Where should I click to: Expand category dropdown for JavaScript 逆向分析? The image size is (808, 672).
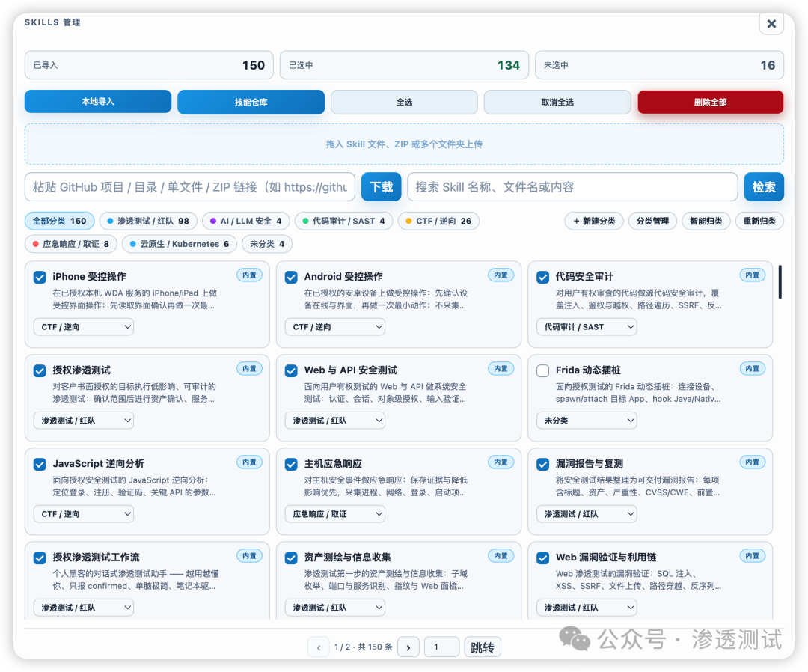84,514
